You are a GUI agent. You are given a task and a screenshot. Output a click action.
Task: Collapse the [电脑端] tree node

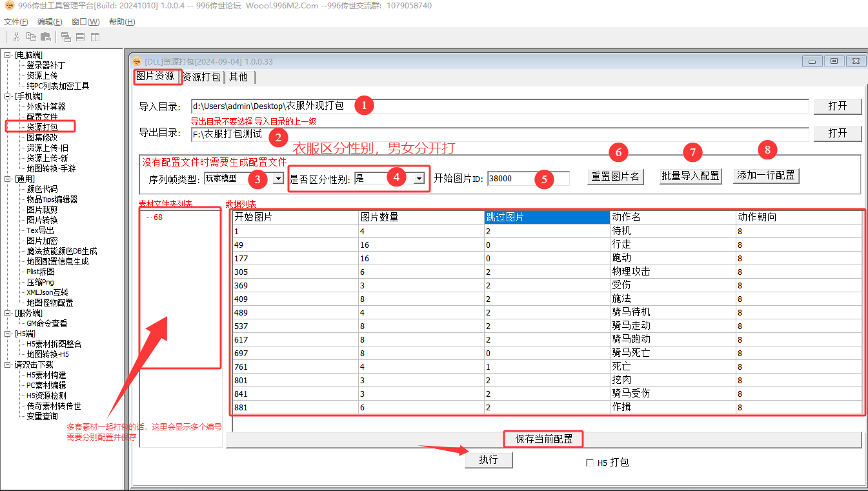tap(8, 55)
